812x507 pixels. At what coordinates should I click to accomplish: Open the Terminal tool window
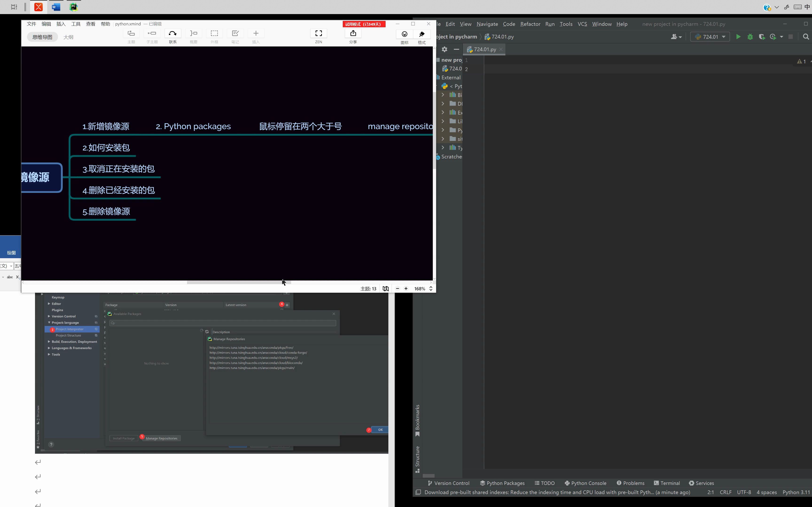(x=667, y=483)
